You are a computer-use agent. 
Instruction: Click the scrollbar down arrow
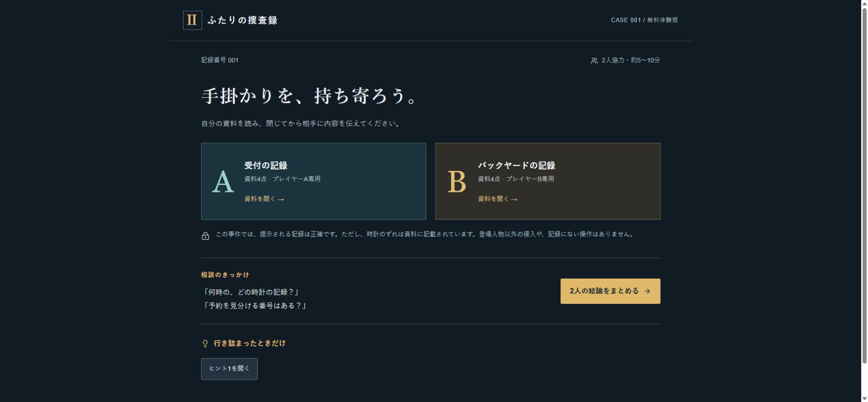864,398
